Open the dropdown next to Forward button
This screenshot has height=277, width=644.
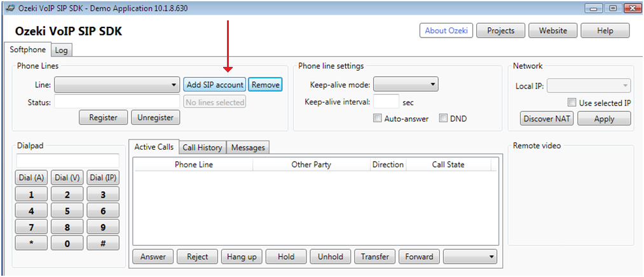[470, 257]
